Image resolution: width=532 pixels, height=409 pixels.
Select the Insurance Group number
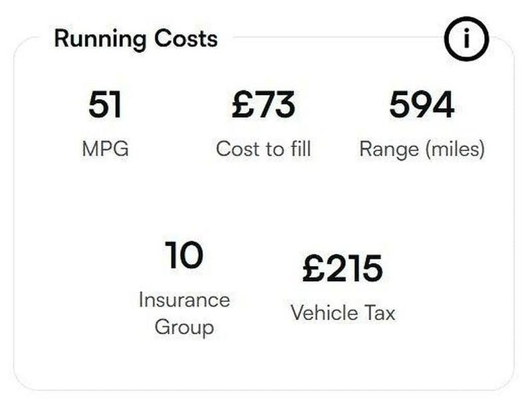[183, 254]
